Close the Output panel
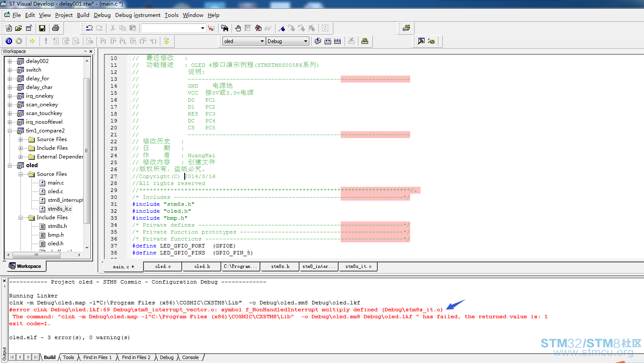644x363 pixels. [x=4, y=281]
